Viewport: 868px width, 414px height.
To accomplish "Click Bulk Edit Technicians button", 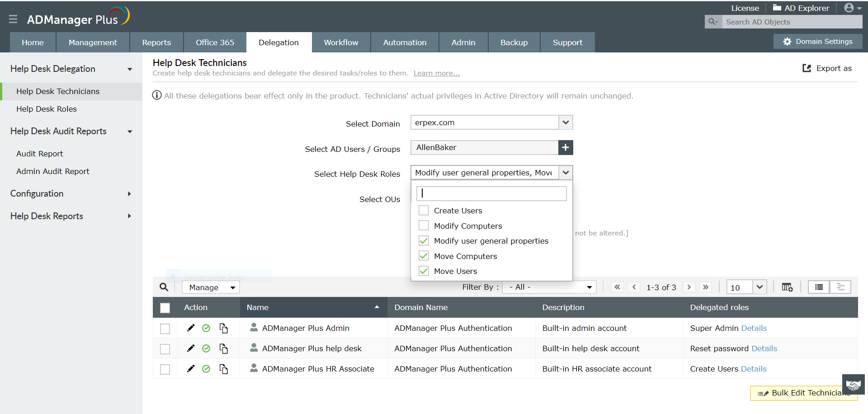I will point(804,393).
